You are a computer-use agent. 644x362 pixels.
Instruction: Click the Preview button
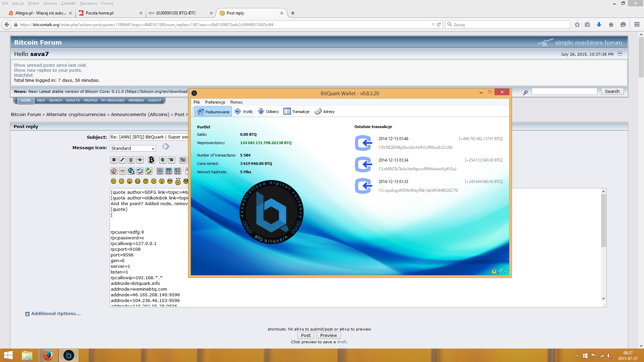[x=328, y=335]
